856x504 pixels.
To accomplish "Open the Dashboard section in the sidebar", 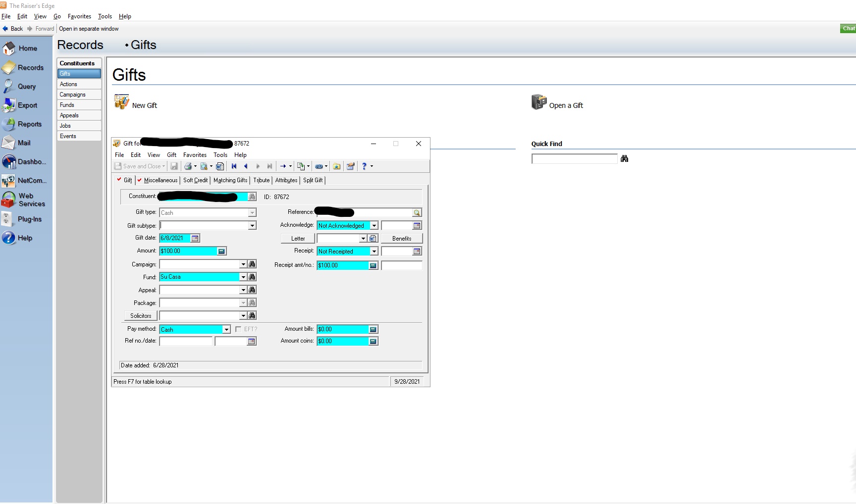I will pyautogui.click(x=24, y=161).
